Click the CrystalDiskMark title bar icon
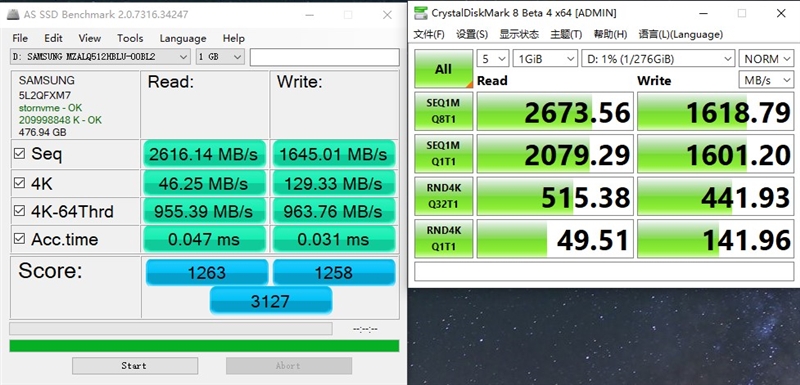The width and height of the screenshot is (800, 385). 420,13
